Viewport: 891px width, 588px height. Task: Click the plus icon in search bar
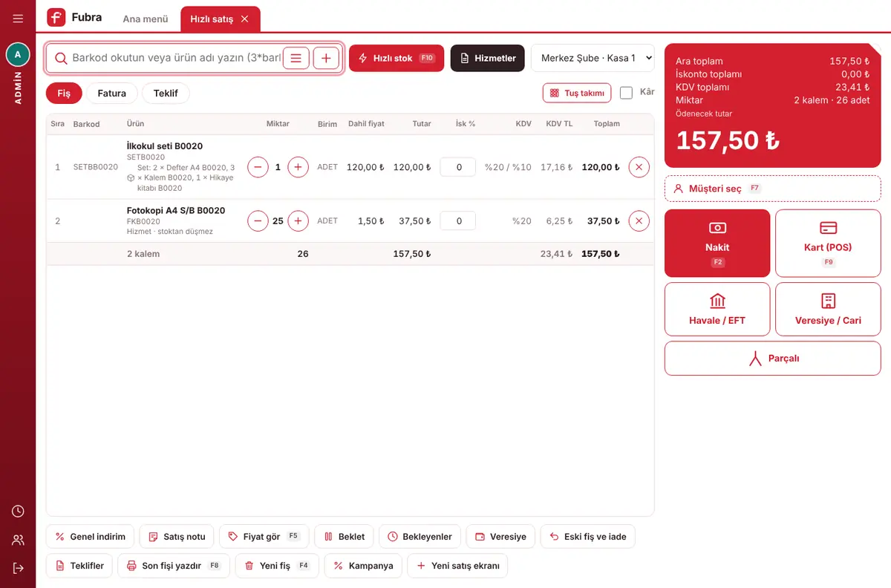click(x=326, y=58)
